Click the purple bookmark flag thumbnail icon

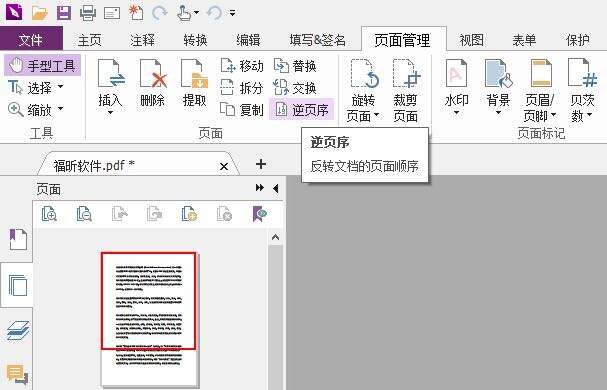pos(260,213)
